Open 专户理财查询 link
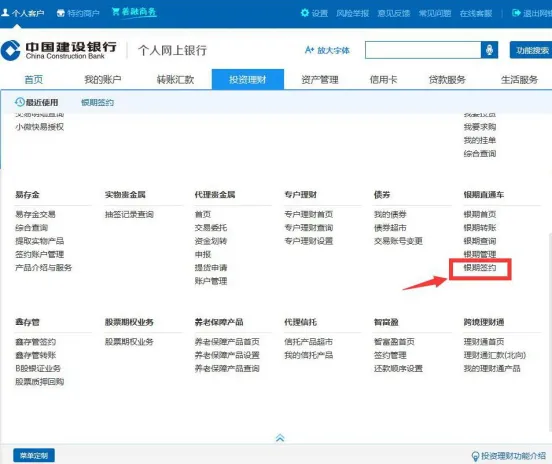Image resolution: width=552 pixels, height=464 pixels. pos(309,227)
